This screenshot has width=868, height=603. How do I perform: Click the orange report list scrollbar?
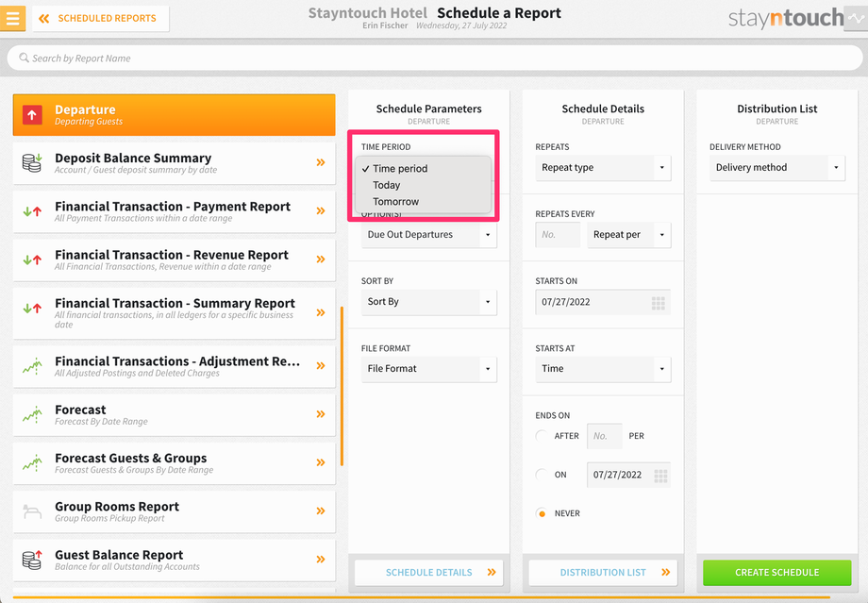(342, 386)
